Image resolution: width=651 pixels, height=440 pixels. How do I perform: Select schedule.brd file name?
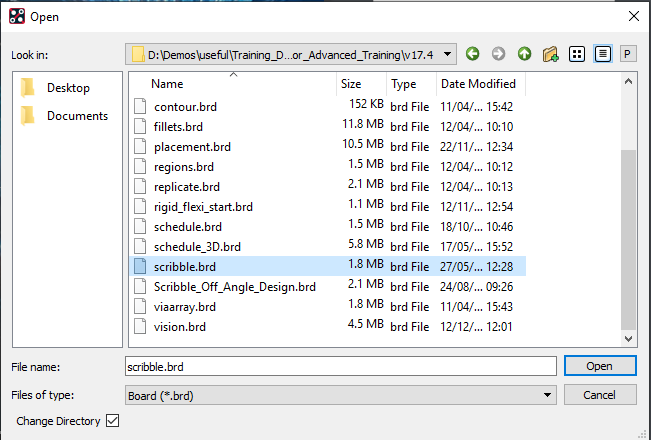coord(188,226)
